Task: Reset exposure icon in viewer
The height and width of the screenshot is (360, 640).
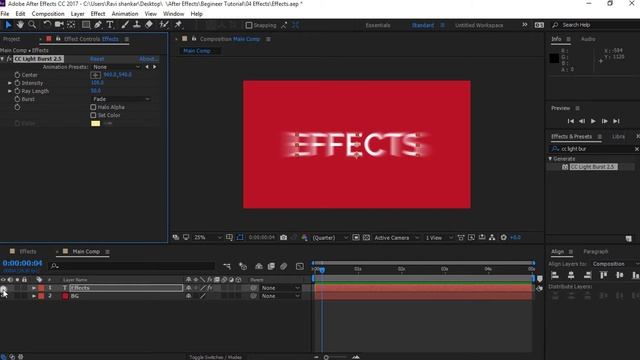Action: pyautogui.click(x=504, y=237)
